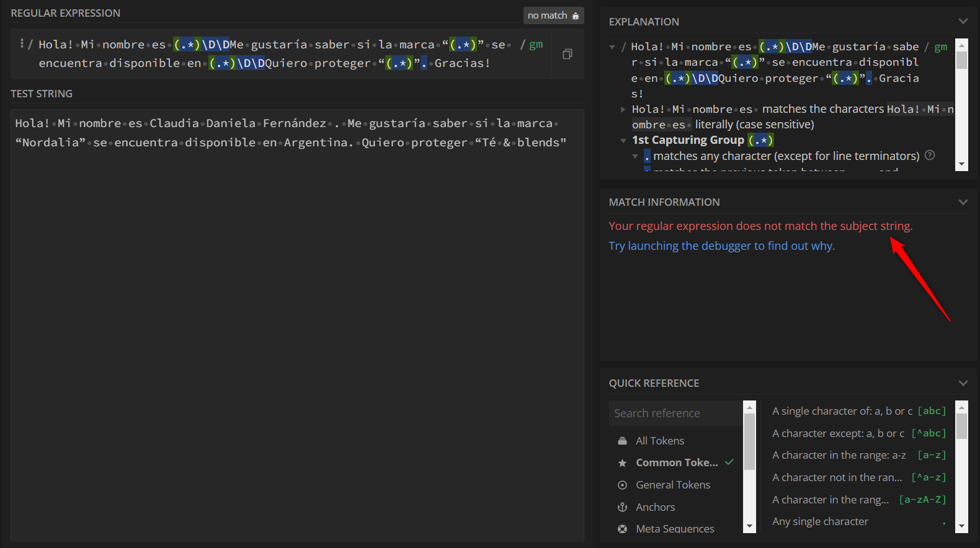This screenshot has height=548, width=980.
Task: Click the Anchors anchor icon
Action: pyautogui.click(x=622, y=507)
